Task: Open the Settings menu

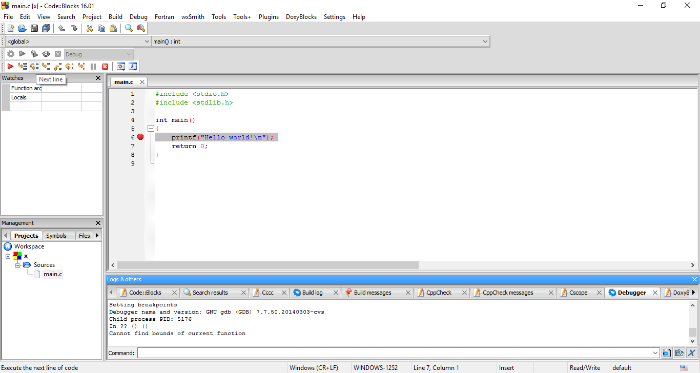Action: click(x=334, y=17)
